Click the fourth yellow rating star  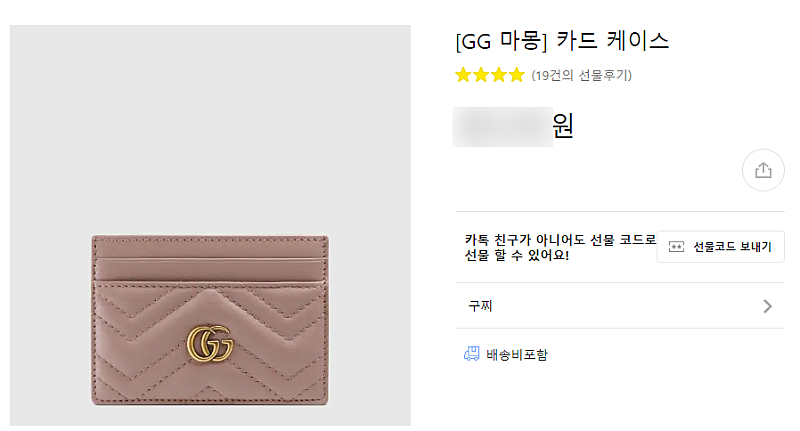click(516, 75)
